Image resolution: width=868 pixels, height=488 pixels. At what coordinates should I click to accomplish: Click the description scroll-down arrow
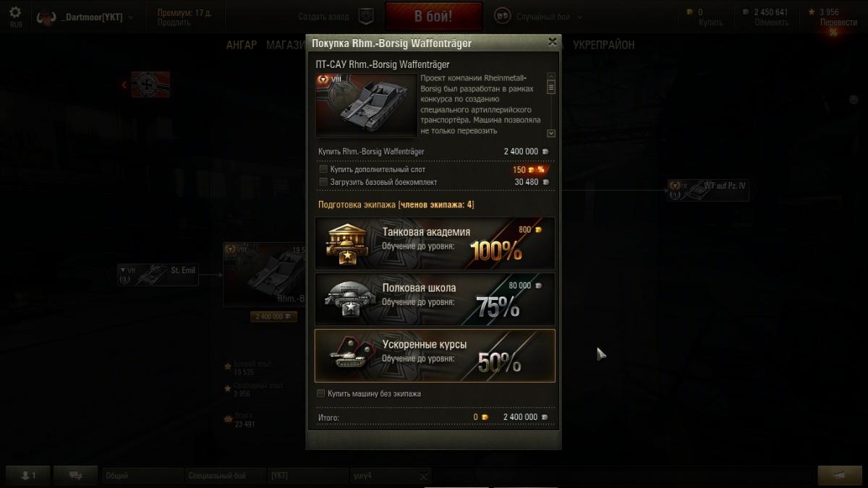551,133
